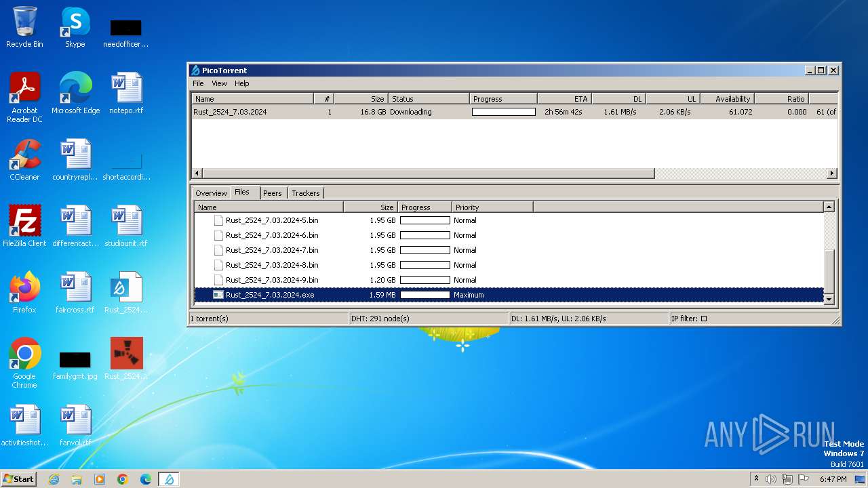
Task: Open media player taskbar icon
Action: (x=100, y=479)
